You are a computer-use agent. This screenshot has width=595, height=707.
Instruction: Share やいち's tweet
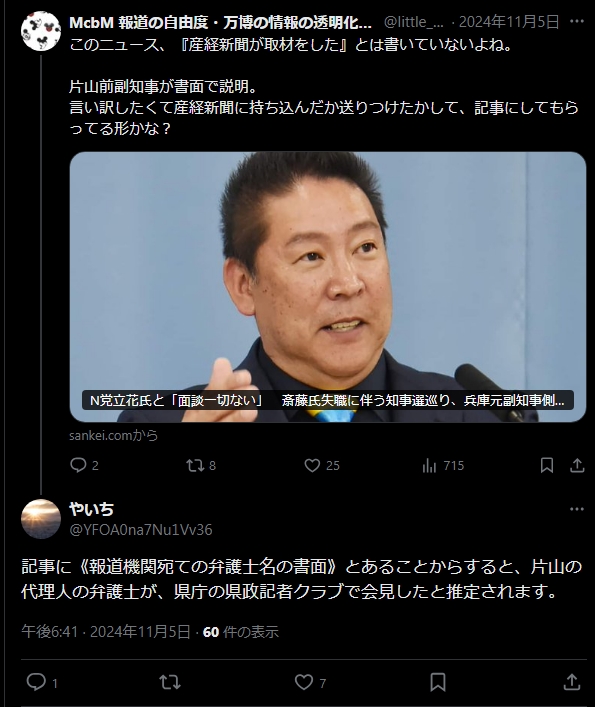572,682
